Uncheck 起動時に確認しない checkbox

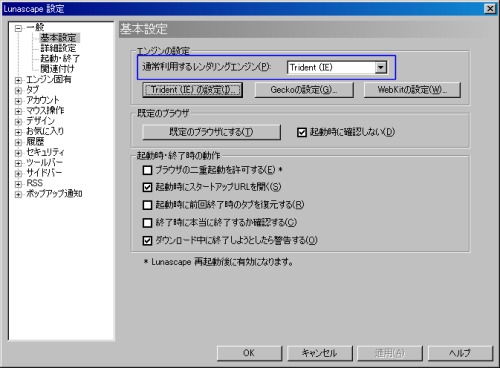(302, 132)
